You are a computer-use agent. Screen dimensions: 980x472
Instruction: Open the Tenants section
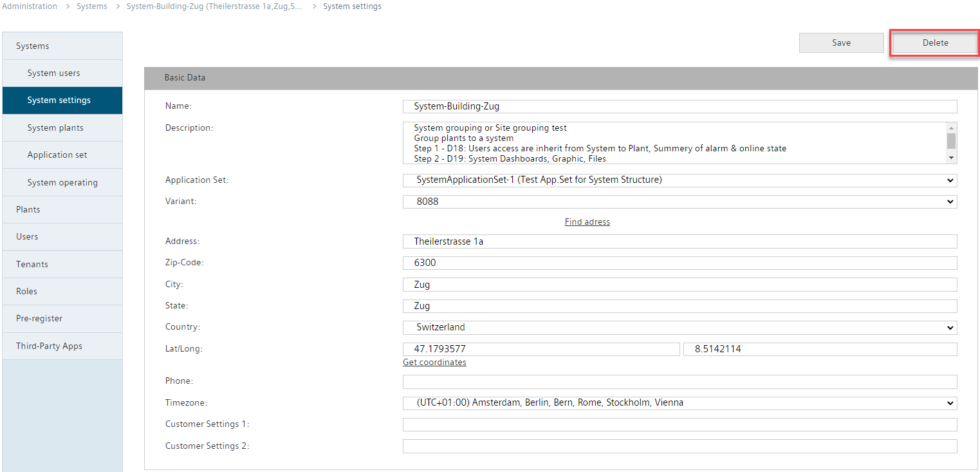(x=32, y=265)
